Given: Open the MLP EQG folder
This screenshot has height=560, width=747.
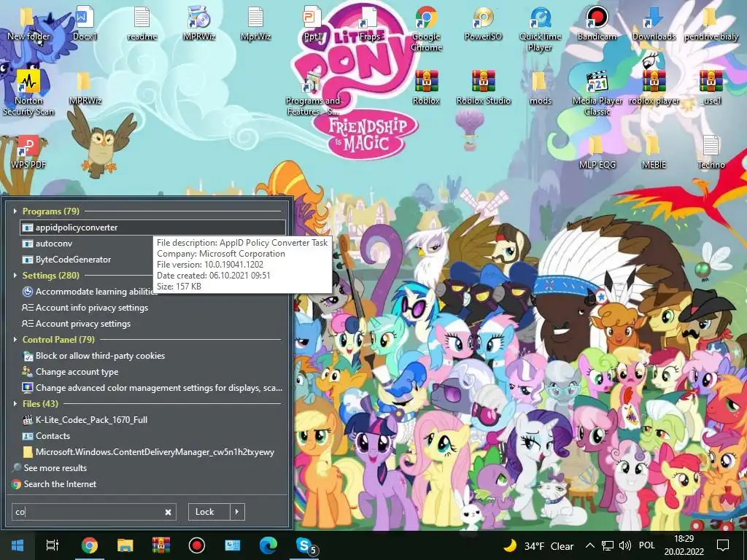Looking at the screenshot, I should [597, 152].
